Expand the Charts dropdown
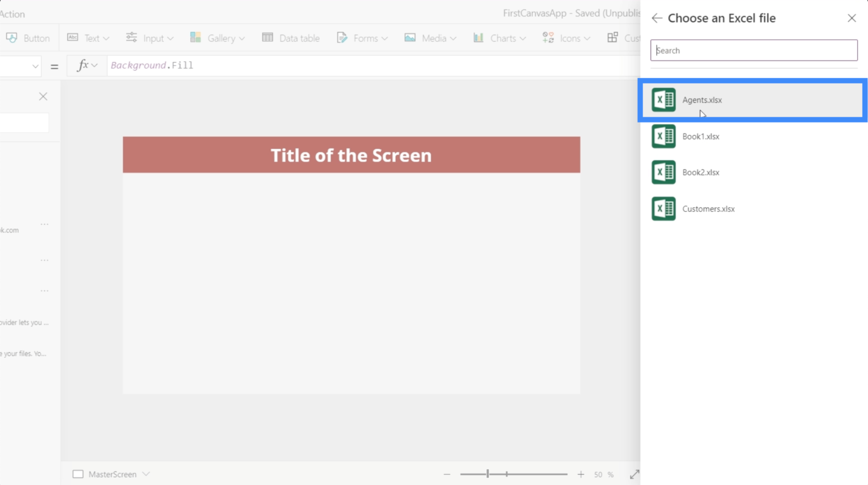The height and width of the screenshot is (485, 868). click(x=500, y=38)
